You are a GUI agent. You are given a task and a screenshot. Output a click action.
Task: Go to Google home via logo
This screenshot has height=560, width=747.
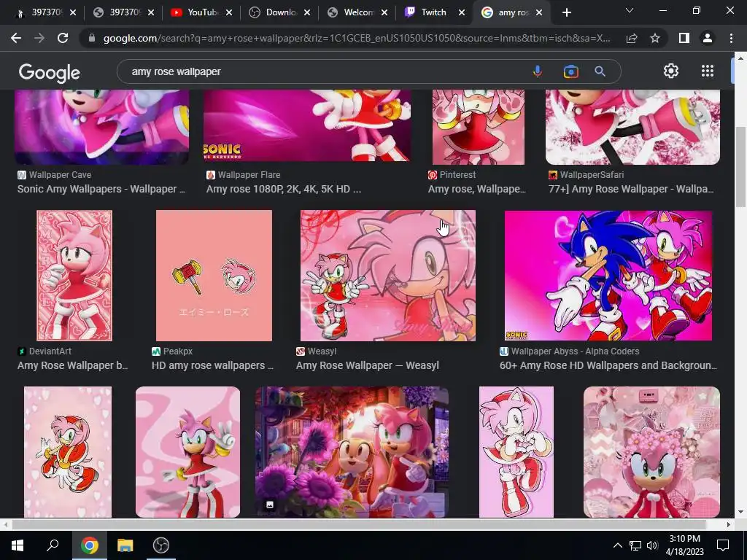(50, 72)
